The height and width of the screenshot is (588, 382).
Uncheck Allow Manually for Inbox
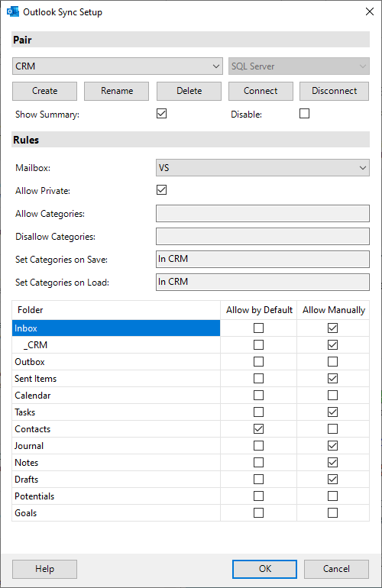[332, 328]
